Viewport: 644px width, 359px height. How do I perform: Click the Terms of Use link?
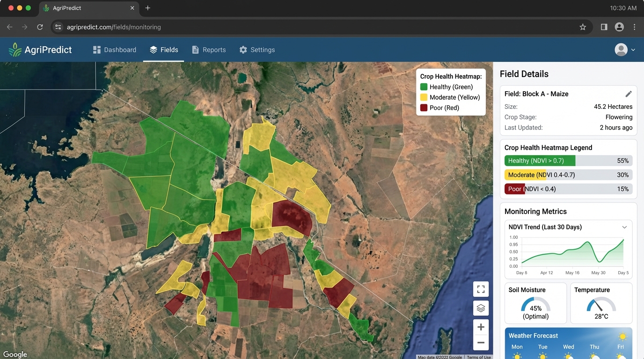479,357
